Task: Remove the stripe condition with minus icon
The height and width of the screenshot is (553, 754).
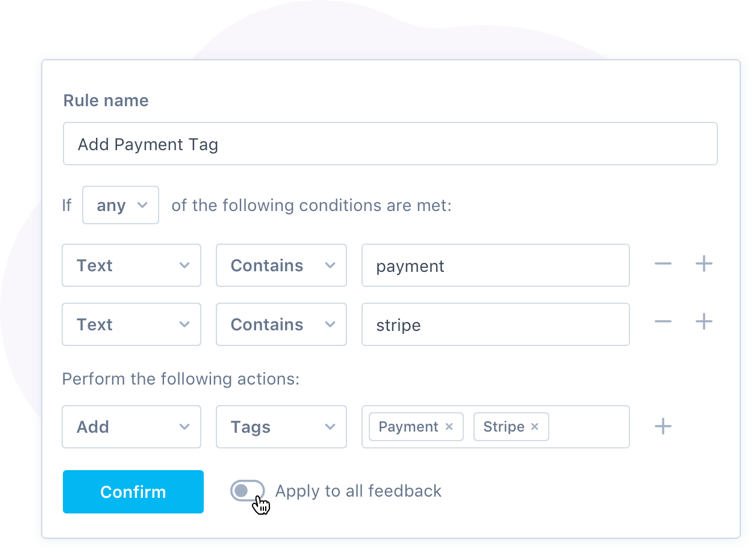Action: point(663,321)
